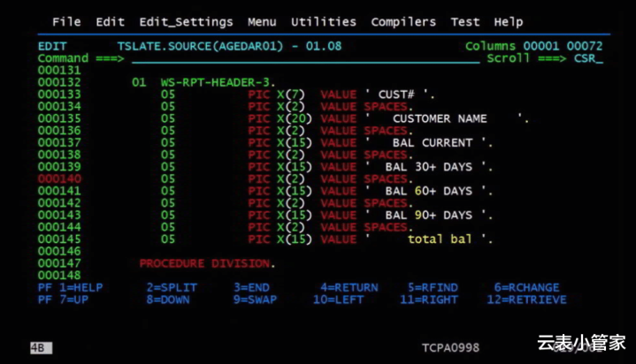Click VALUE keyword on line 000141
The height and width of the screenshot is (364, 636).
click(x=338, y=191)
